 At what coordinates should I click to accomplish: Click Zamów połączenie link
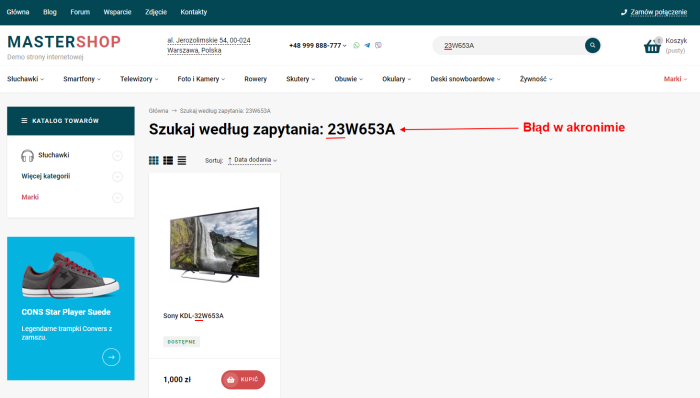(658, 12)
